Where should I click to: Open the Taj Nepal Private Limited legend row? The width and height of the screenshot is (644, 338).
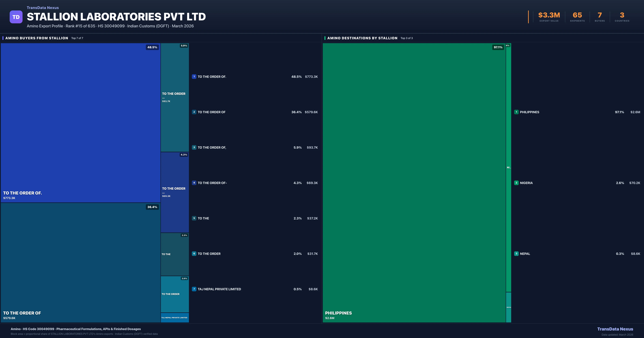pyautogui.click(x=219, y=289)
